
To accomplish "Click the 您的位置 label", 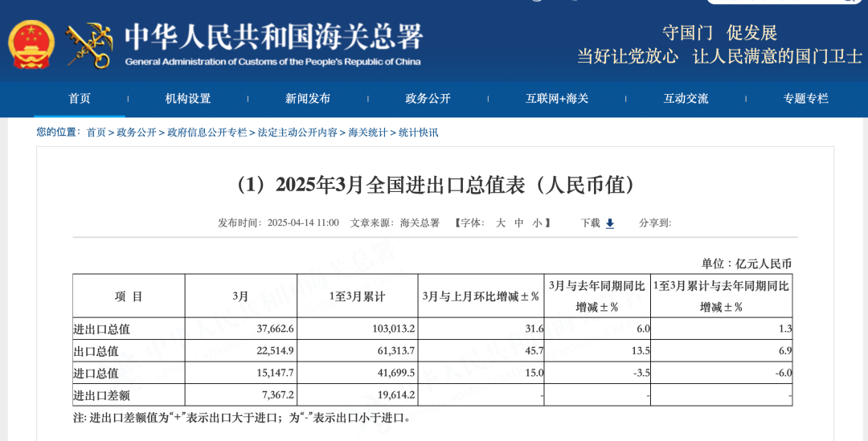I will tap(58, 133).
